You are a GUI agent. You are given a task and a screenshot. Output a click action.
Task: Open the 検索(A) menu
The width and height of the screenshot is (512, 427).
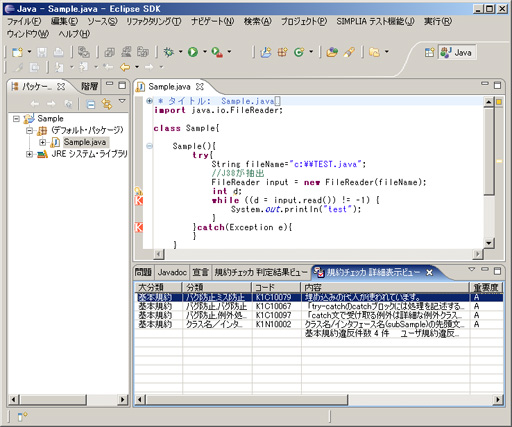(258, 22)
